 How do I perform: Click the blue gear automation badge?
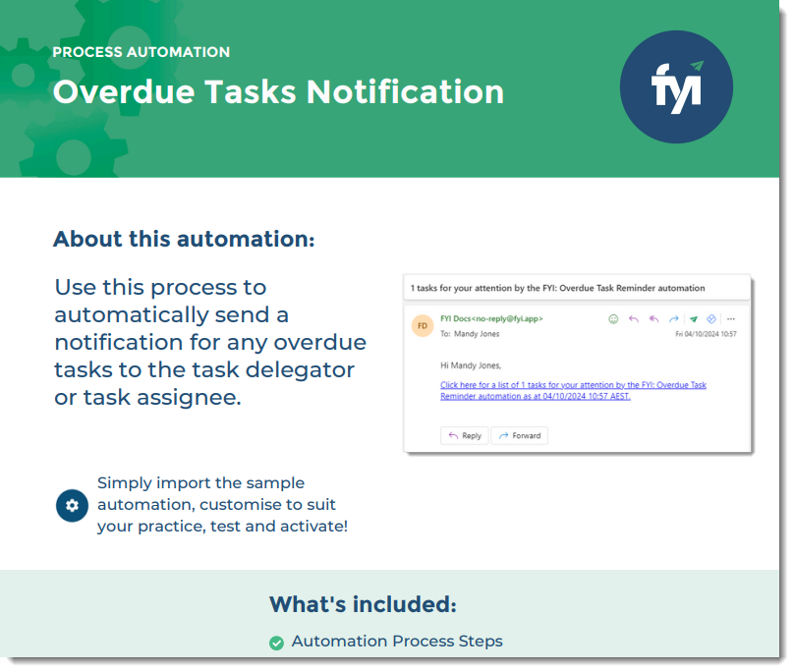(x=72, y=505)
